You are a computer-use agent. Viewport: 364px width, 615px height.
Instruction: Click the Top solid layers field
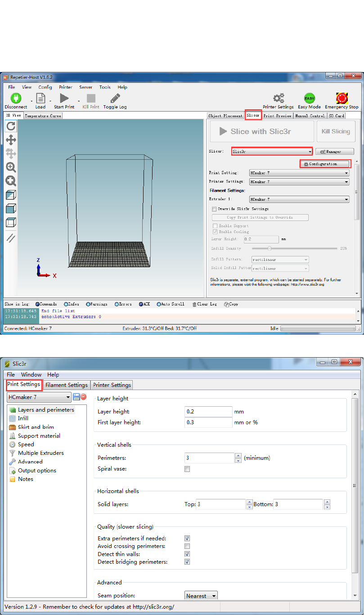tap(220, 504)
